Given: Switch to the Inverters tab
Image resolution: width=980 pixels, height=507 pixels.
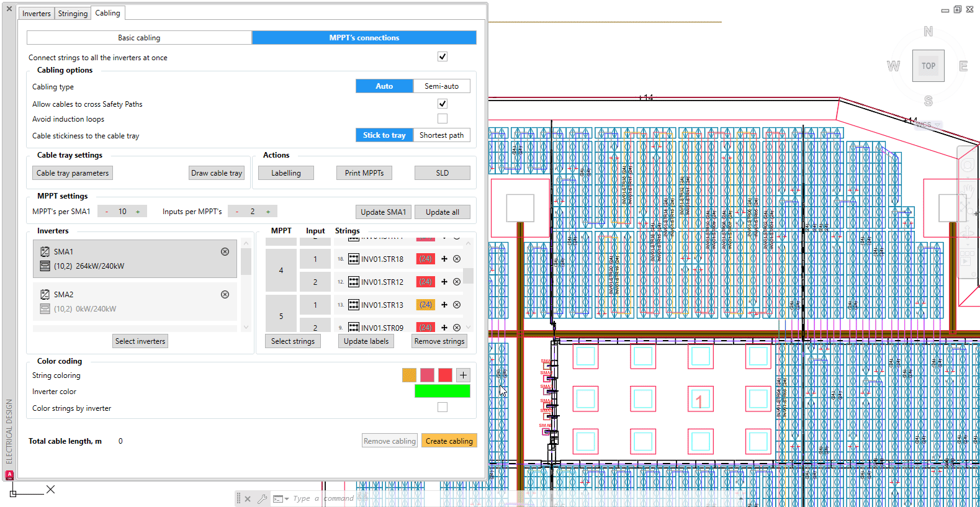Looking at the screenshot, I should click(37, 13).
